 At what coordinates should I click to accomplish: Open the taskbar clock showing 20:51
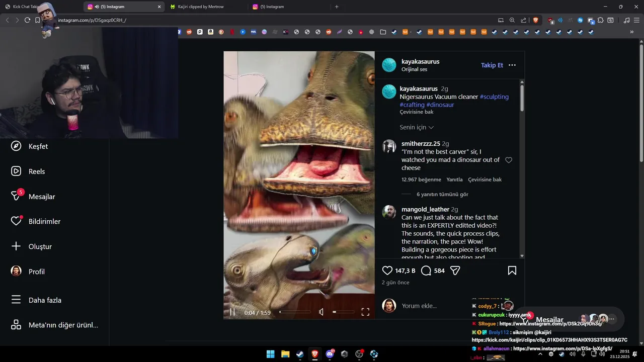(x=620, y=354)
